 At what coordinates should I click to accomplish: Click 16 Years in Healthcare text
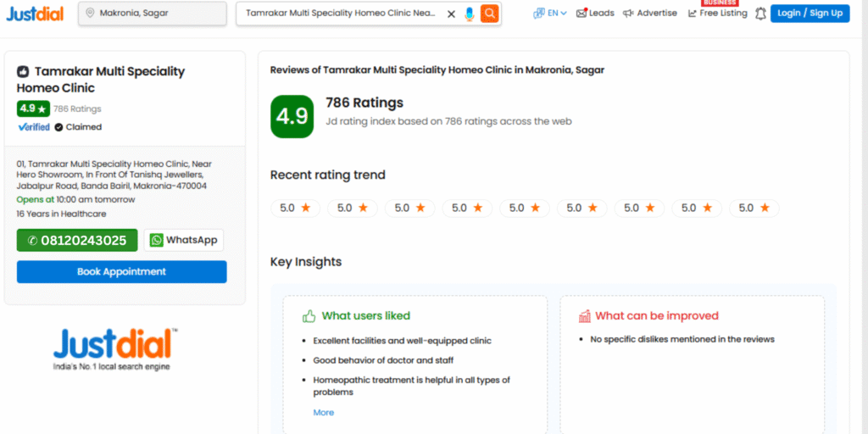coord(61,214)
